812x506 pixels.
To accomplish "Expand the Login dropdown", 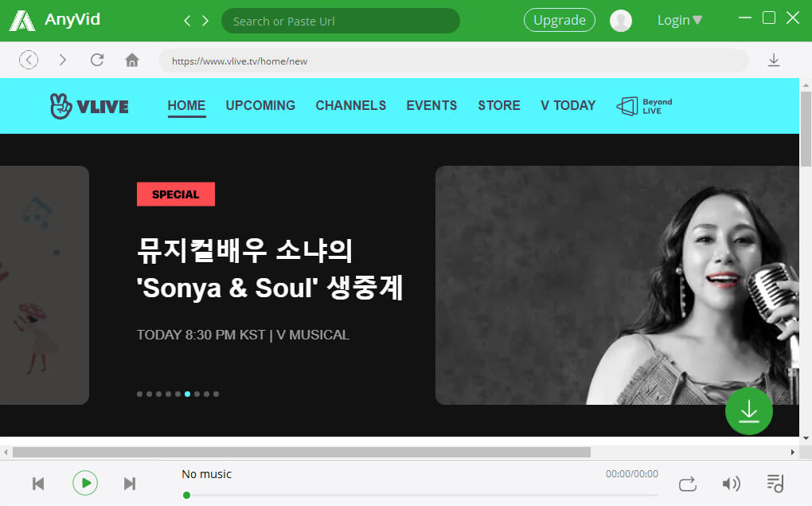I will tap(679, 20).
